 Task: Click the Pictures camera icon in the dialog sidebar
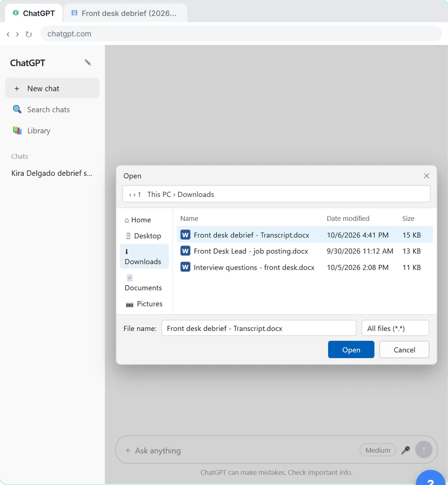[x=130, y=304]
